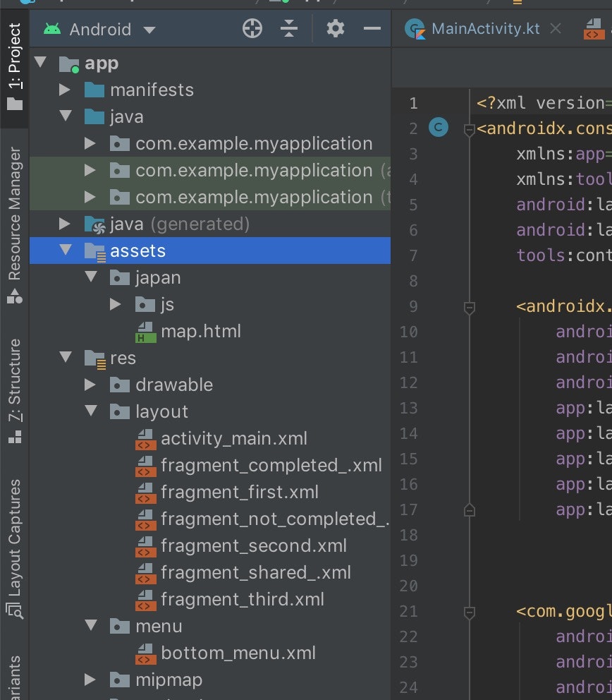612x700 pixels.
Task: Click the res folder icon
Action: click(x=94, y=359)
